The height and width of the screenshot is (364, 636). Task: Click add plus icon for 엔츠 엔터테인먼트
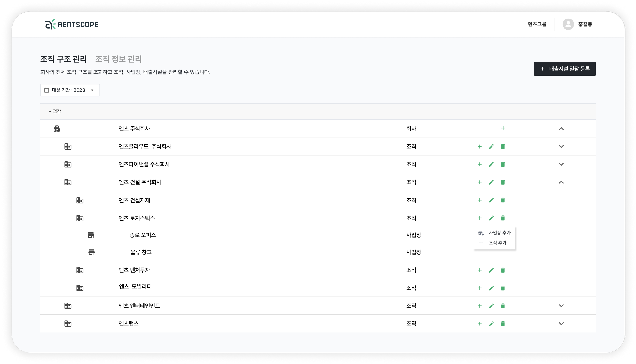click(x=479, y=306)
